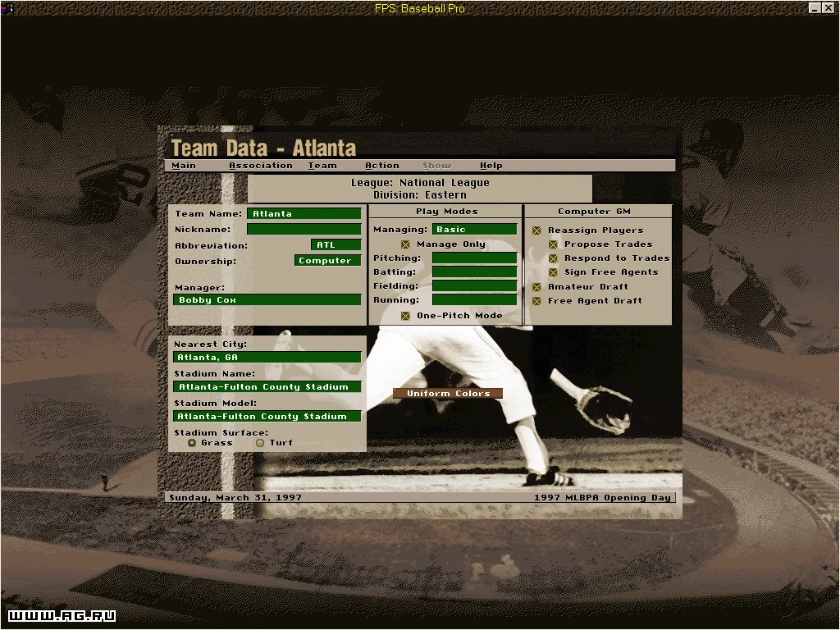
Task: Click the app icon in title bar
Action: point(7,7)
